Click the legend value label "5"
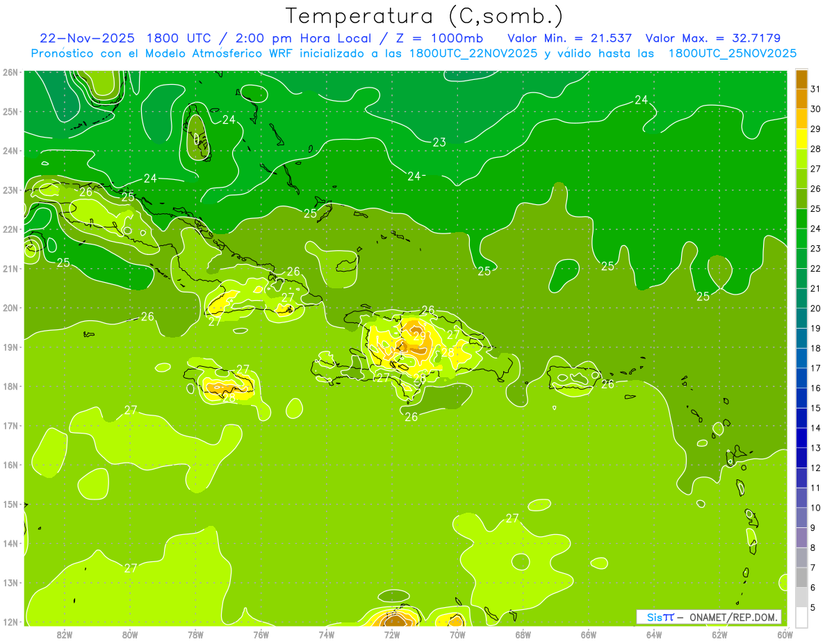The height and width of the screenshot is (644, 834). [x=812, y=607]
